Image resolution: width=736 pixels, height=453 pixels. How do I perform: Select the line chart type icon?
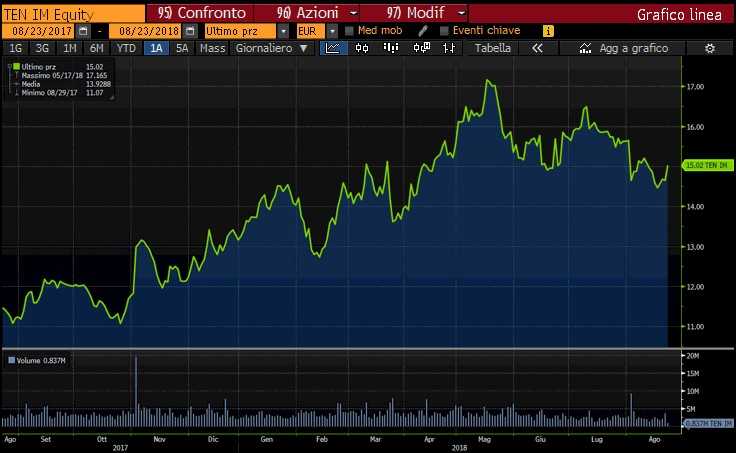[333, 48]
